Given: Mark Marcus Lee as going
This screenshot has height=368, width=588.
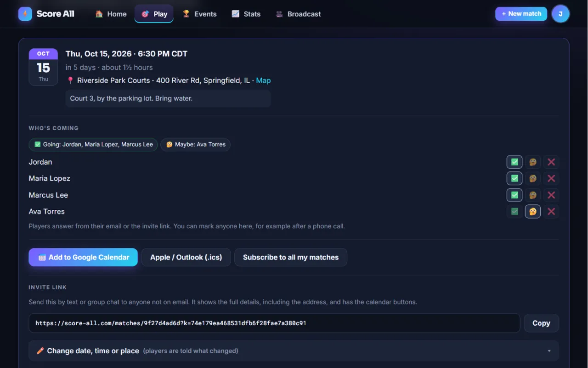Looking at the screenshot, I should tap(514, 195).
